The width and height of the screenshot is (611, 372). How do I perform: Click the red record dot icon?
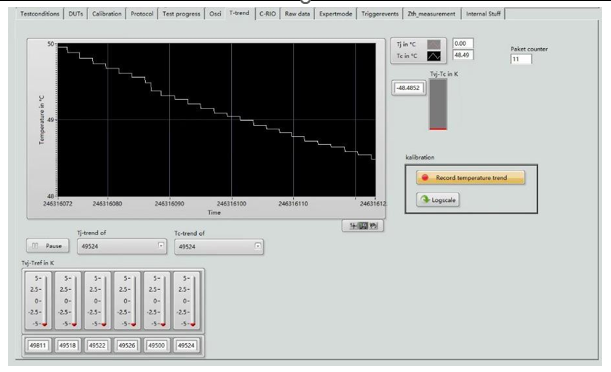pyautogui.click(x=425, y=178)
